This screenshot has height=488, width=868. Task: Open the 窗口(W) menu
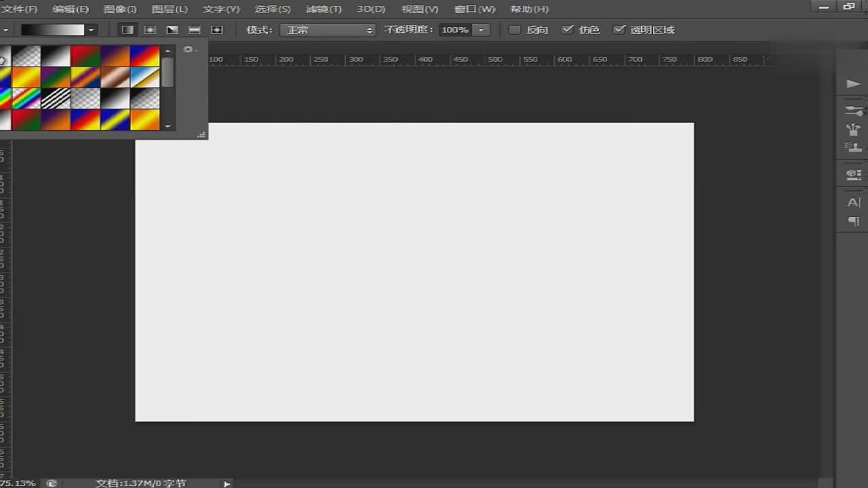(x=475, y=9)
